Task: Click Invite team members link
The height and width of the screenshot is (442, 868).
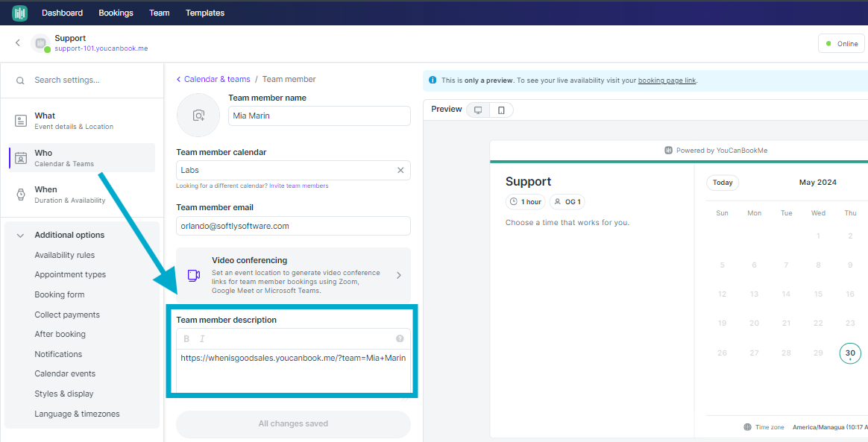Action: tap(299, 186)
